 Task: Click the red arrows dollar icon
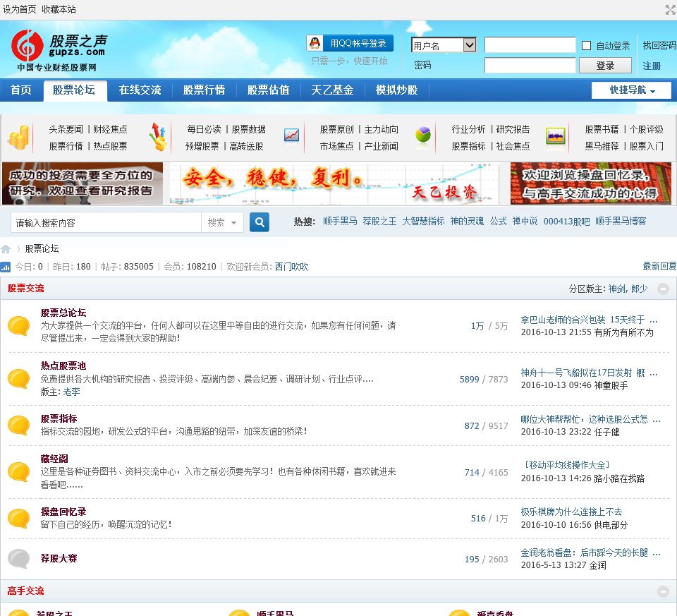pyautogui.click(x=158, y=137)
